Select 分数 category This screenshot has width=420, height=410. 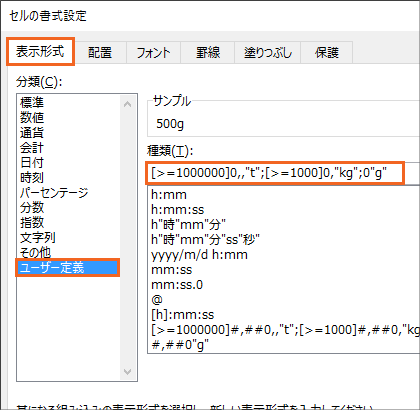pos(32,207)
